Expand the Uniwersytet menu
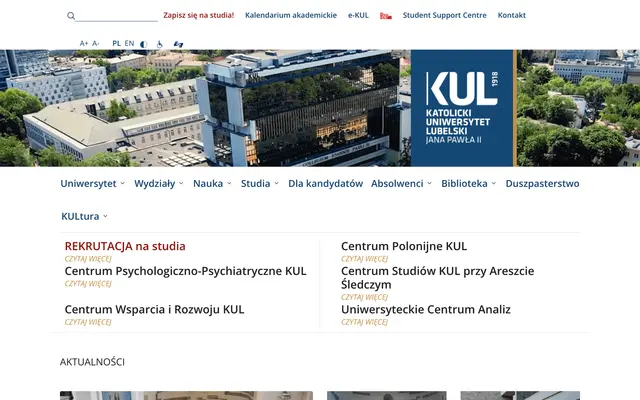This screenshot has height=400, width=640. click(92, 184)
